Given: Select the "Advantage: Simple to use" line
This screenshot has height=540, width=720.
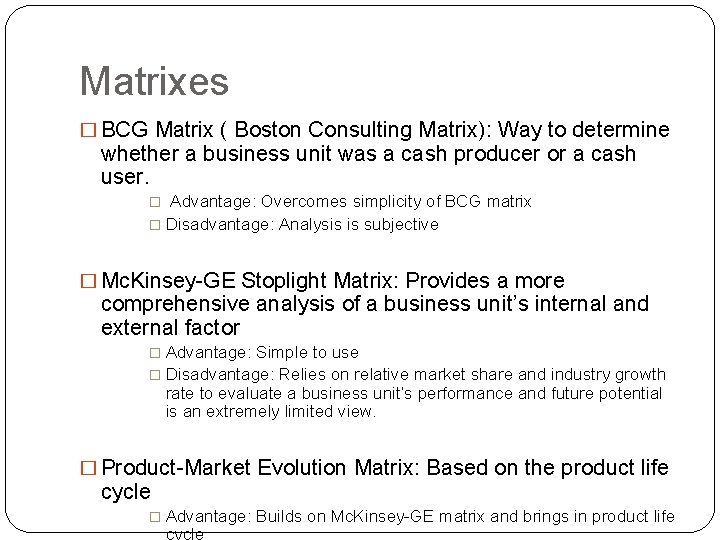Looking at the screenshot, I should click(x=262, y=353).
